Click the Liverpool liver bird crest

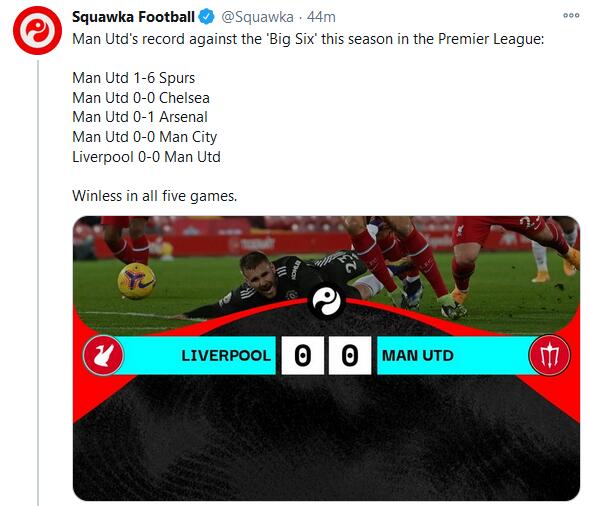coord(103,355)
